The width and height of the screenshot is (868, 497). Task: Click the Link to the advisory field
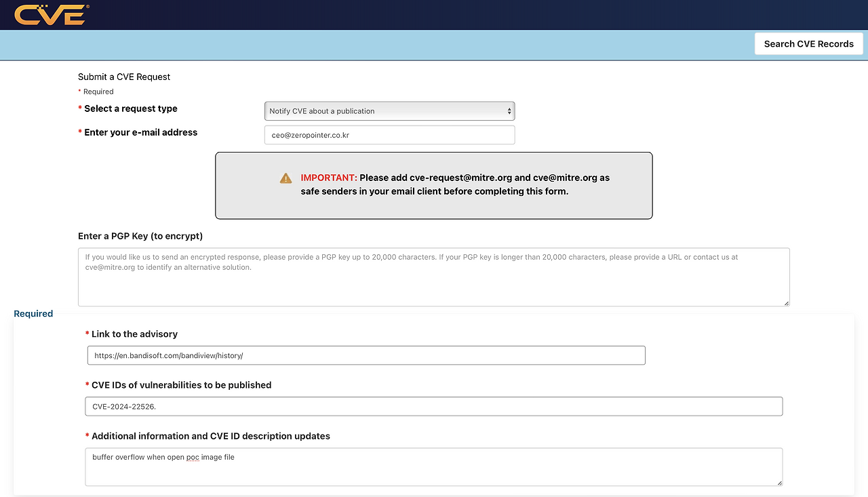[366, 355]
